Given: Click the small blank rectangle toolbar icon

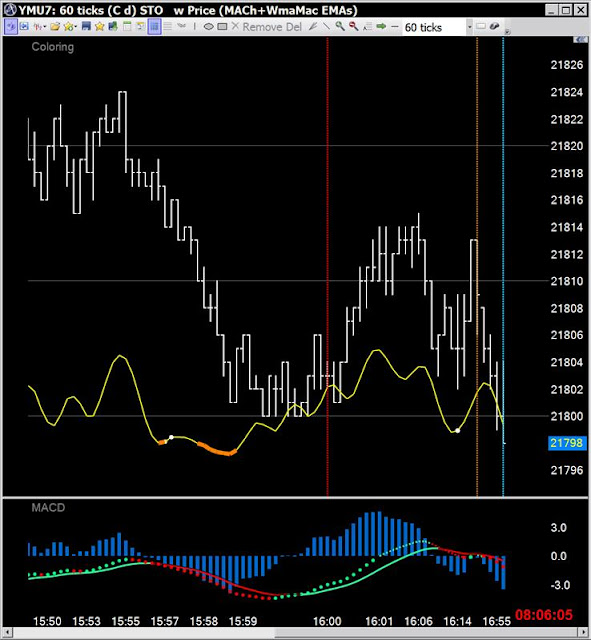Looking at the screenshot, I should pos(481,27).
